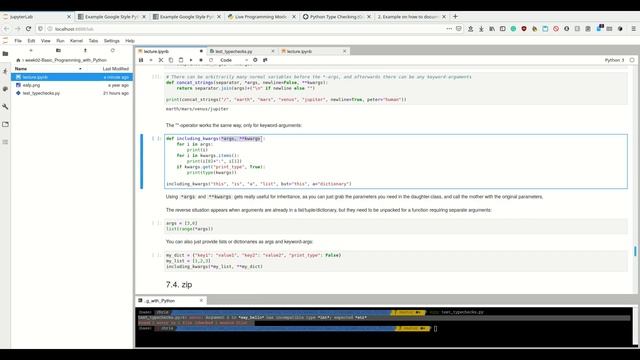Open the Run menu
The height and width of the screenshot is (360, 640).
[60, 41]
